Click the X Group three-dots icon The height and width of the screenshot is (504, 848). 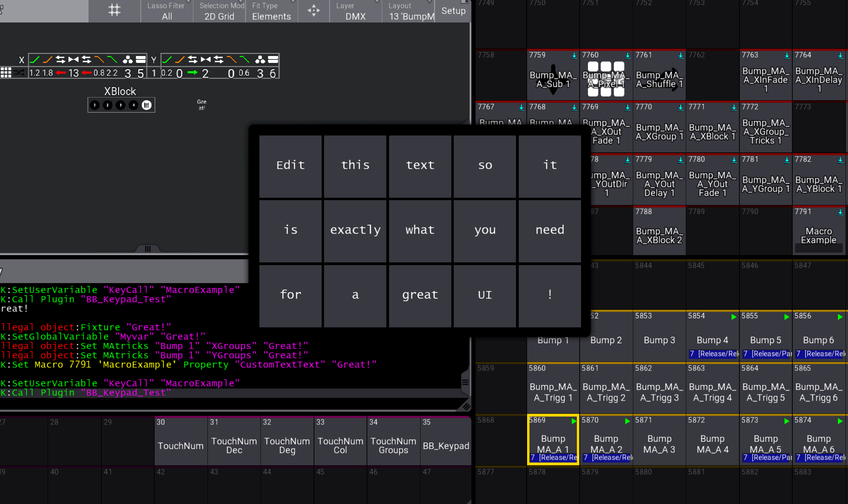coord(128,59)
